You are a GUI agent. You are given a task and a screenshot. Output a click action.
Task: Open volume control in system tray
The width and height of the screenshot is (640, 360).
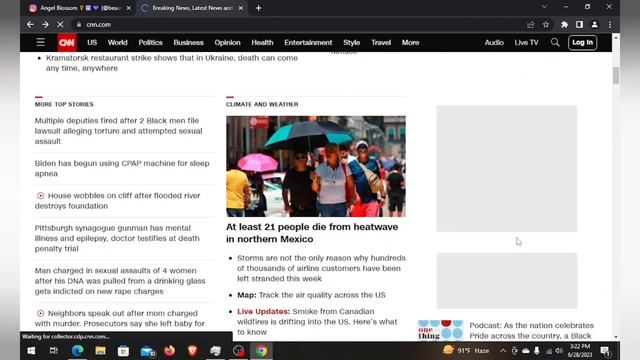click(559, 351)
